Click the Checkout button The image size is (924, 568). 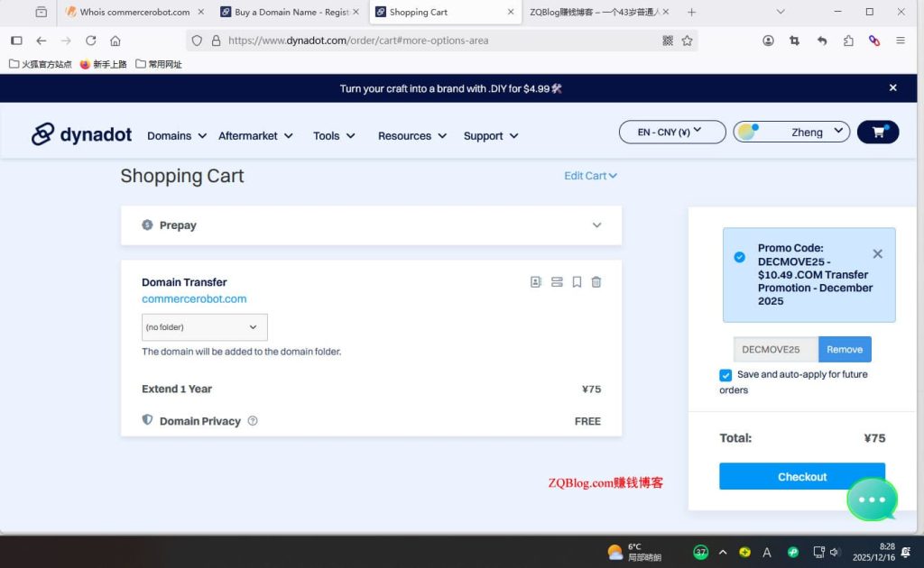point(802,476)
